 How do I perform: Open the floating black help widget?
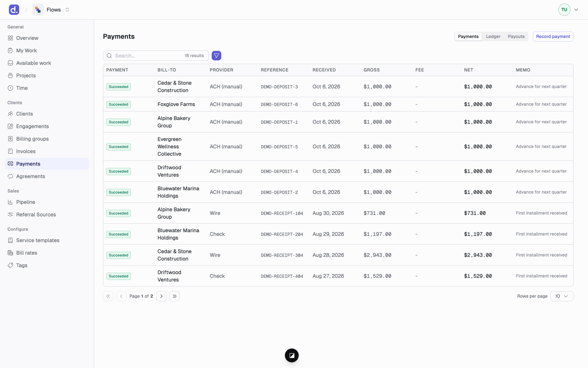pos(292,355)
